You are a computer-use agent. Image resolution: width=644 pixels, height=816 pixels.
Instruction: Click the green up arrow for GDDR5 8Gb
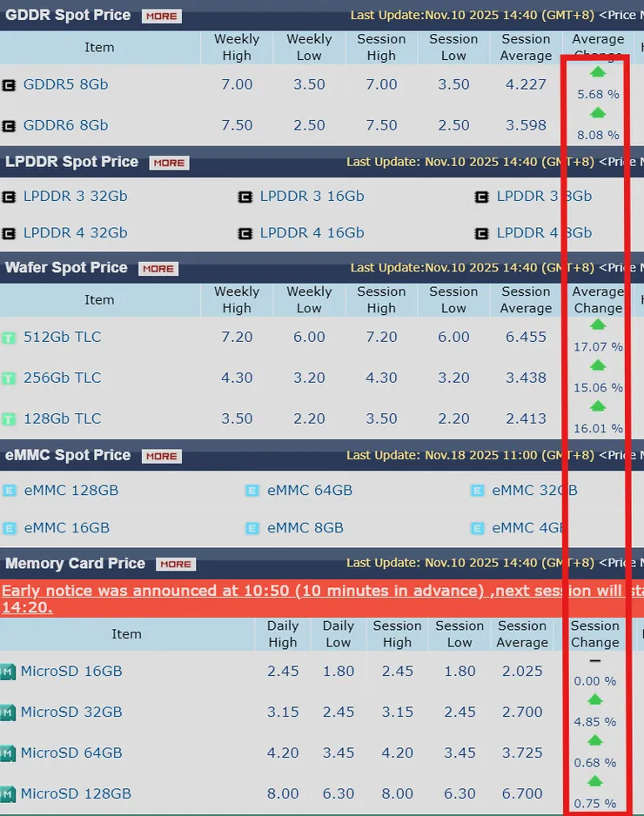(x=598, y=72)
